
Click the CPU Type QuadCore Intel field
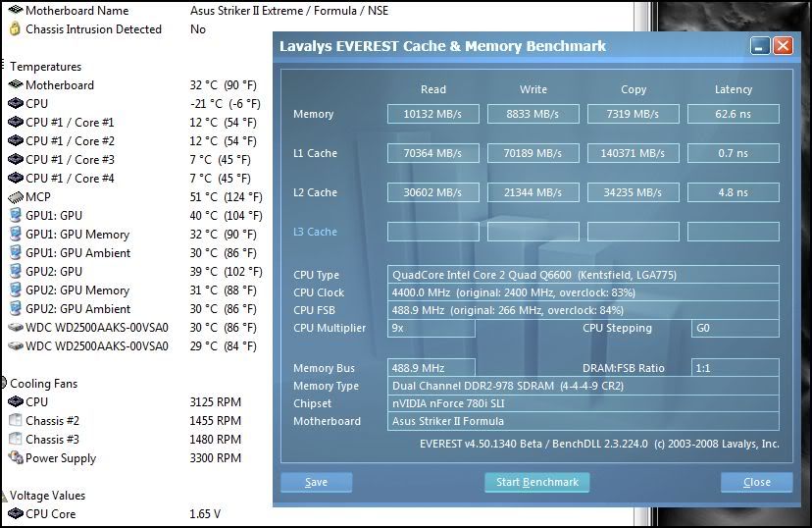584,275
